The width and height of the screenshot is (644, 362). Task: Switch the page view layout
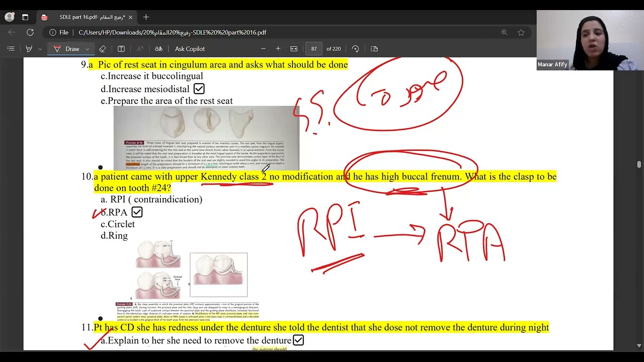(x=374, y=49)
